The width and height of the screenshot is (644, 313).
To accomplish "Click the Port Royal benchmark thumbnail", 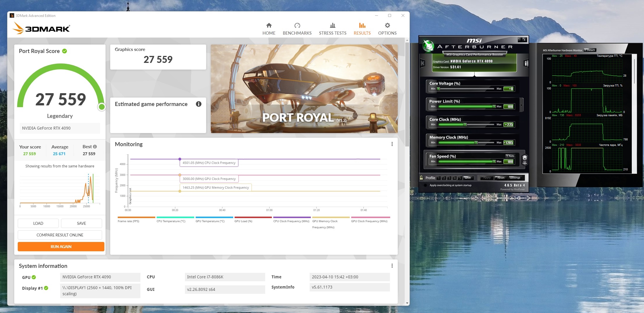I will [x=304, y=89].
